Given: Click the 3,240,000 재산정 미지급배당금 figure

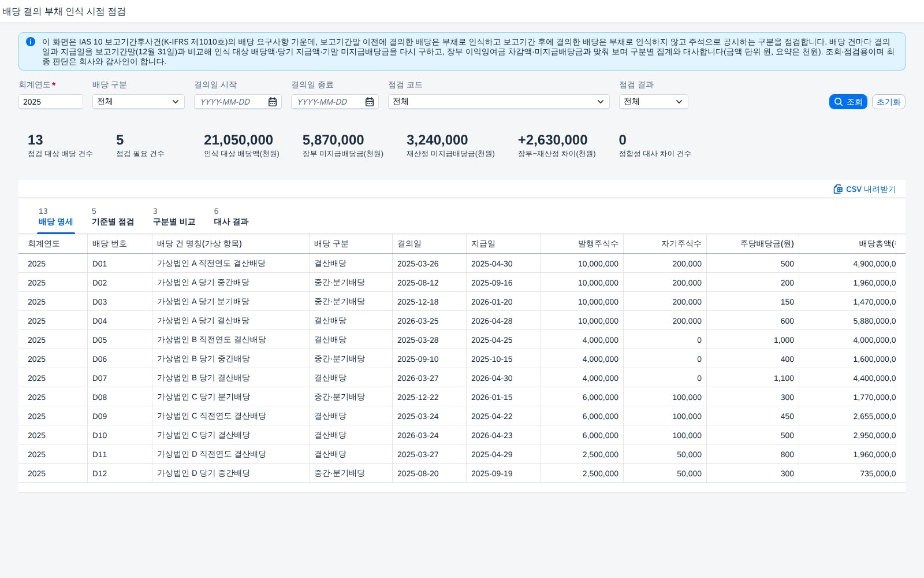Looking at the screenshot, I should coord(437,140).
